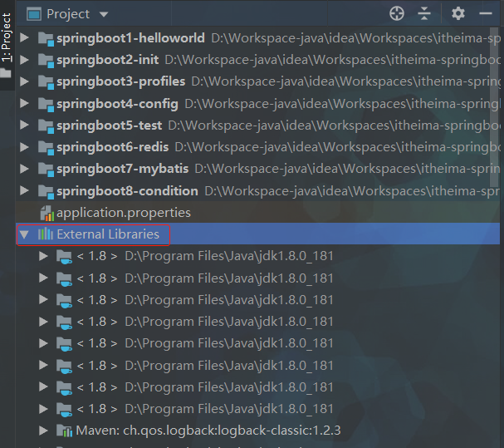The height and width of the screenshot is (448, 504).
Task: Select springboot3-profiles in the project tree
Action: [x=121, y=81]
